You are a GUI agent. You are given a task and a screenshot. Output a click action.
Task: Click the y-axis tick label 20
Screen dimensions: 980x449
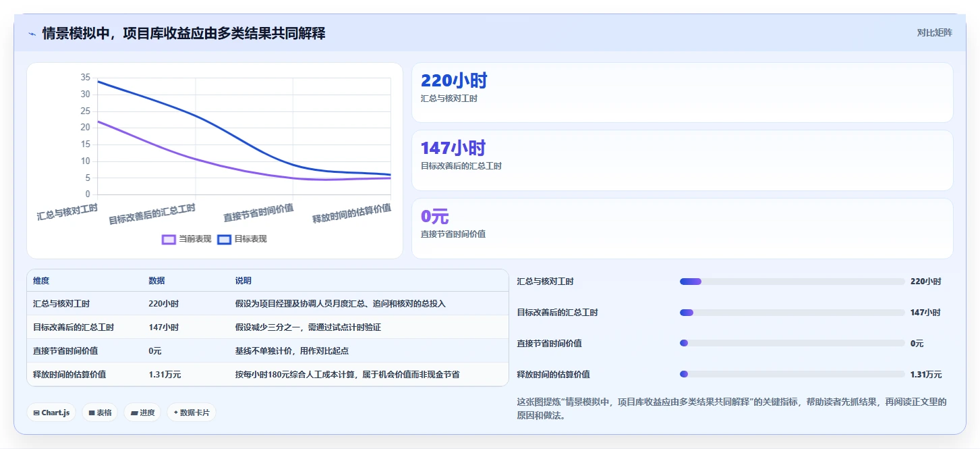(85, 128)
